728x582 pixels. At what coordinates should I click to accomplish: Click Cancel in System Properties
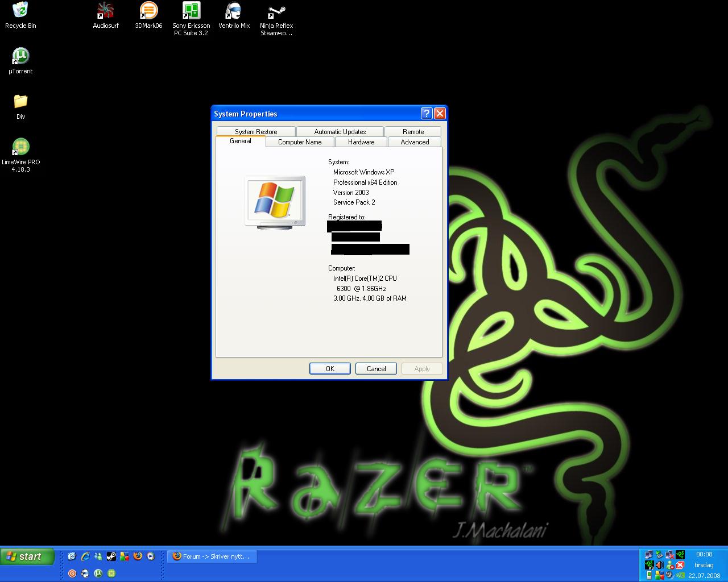(x=376, y=368)
